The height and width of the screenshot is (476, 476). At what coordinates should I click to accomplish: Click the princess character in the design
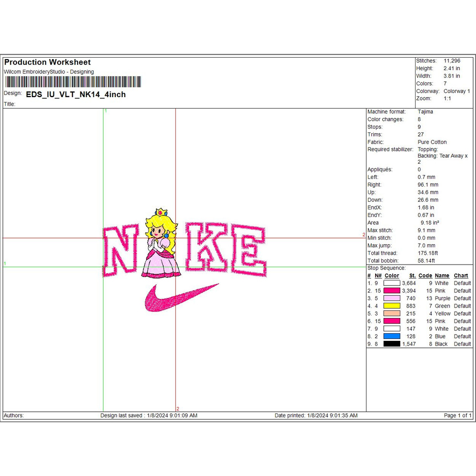[162, 245]
